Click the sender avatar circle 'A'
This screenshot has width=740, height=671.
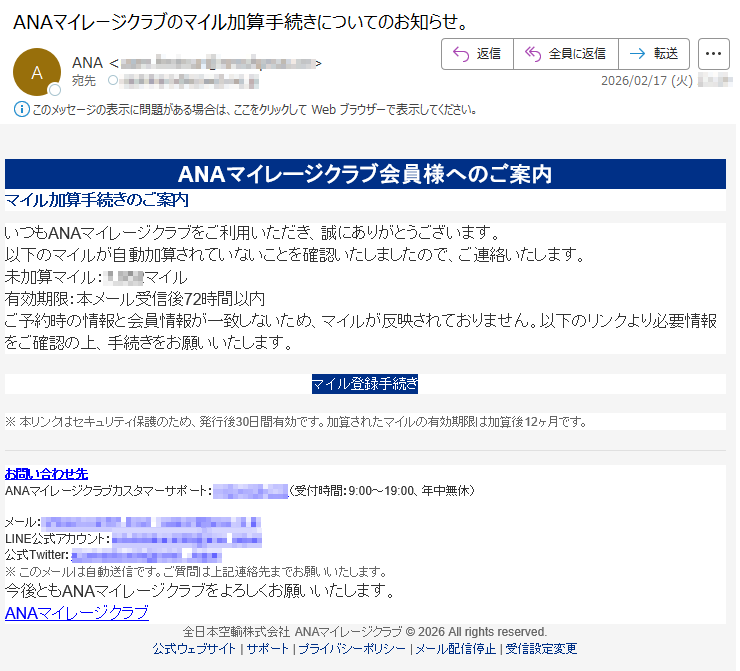[37, 72]
